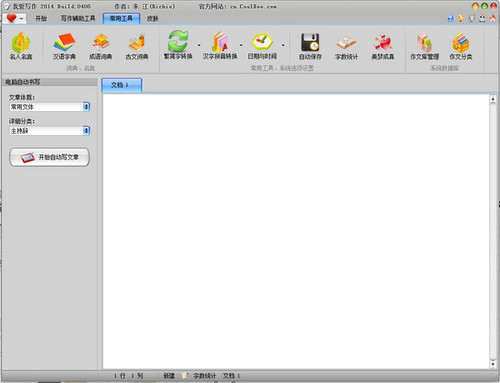
Task: Click the blue help icon at top right
Action: point(450,19)
